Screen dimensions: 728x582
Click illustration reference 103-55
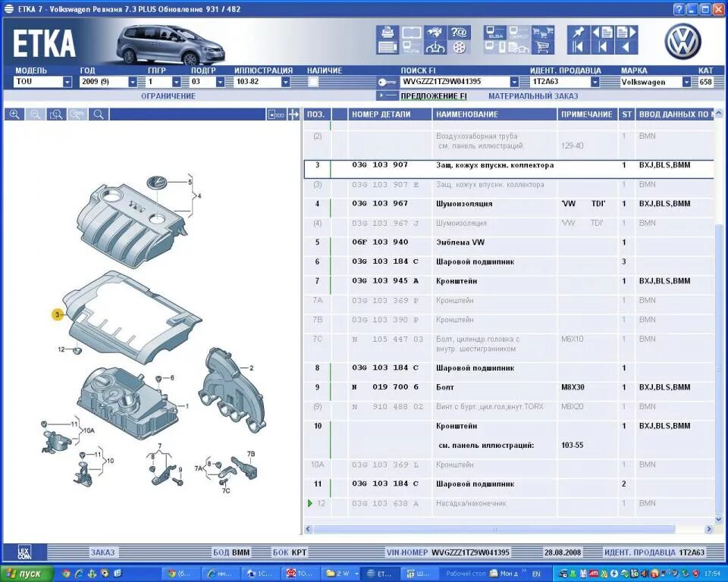click(572, 445)
